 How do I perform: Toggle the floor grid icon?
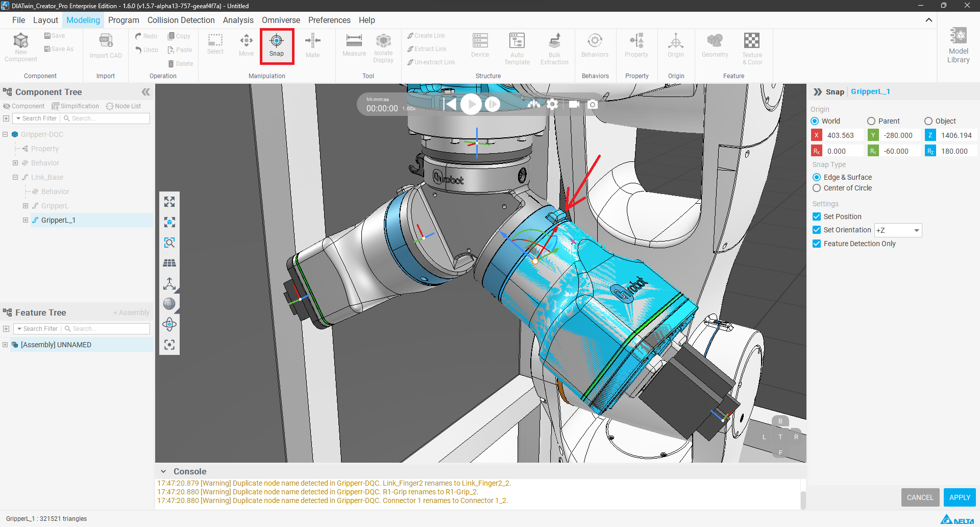point(169,263)
